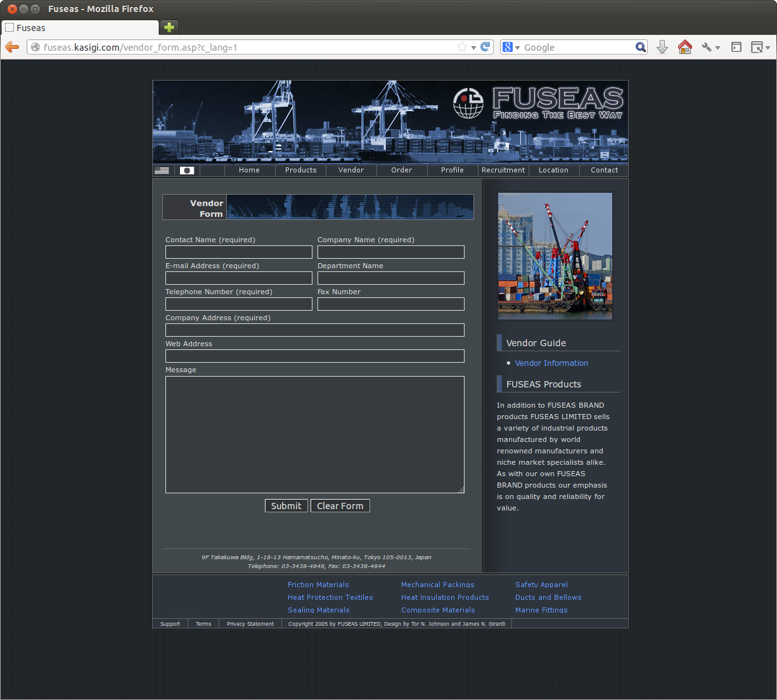Open the Downloads arrow icon
The height and width of the screenshot is (700, 777).
(x=662, y=48)
